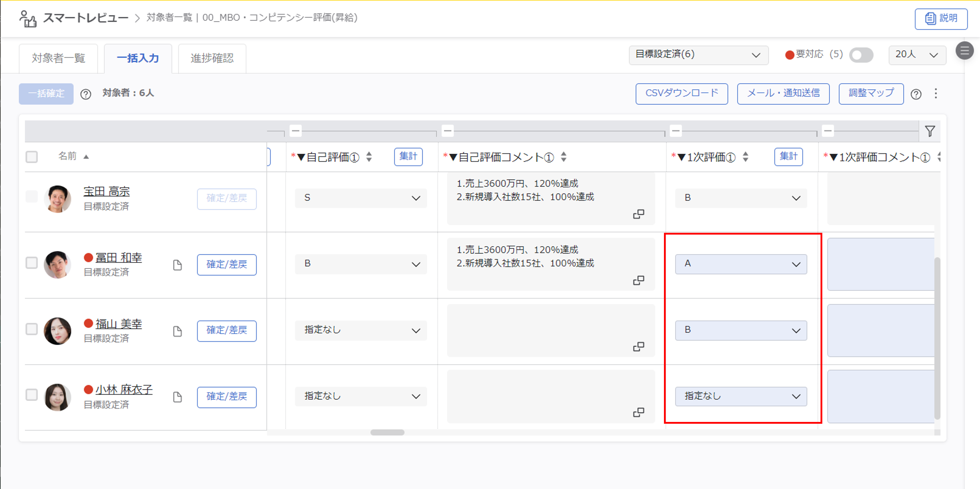Open 宝田 高宗 name link
The height and width of the screenshot is (489, 980).
[106, 191]
